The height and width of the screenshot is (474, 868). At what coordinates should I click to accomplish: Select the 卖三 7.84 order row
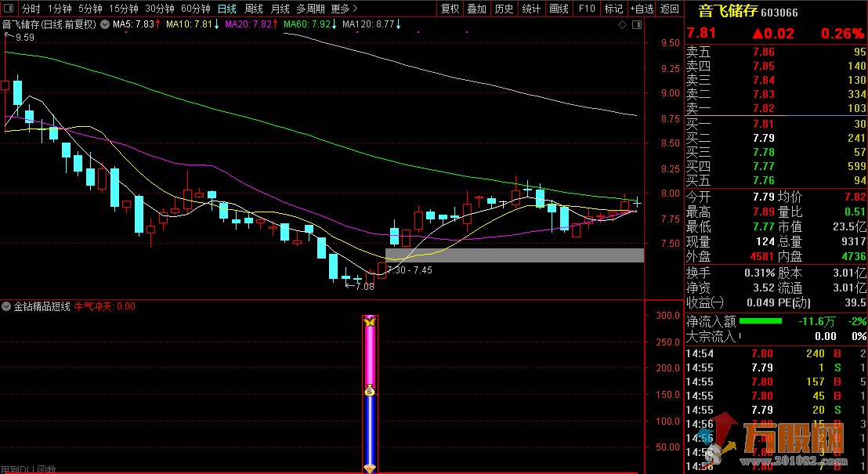[776, 80]
